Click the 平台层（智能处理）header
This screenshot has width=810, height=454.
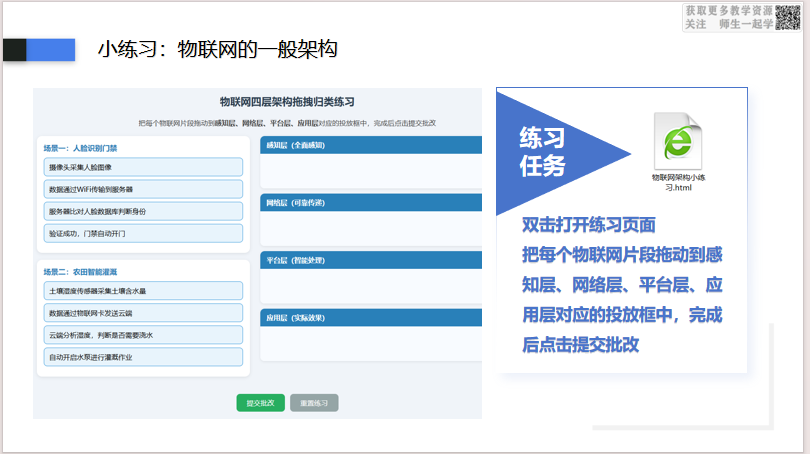pyautogui.click(x=371, y=260)
